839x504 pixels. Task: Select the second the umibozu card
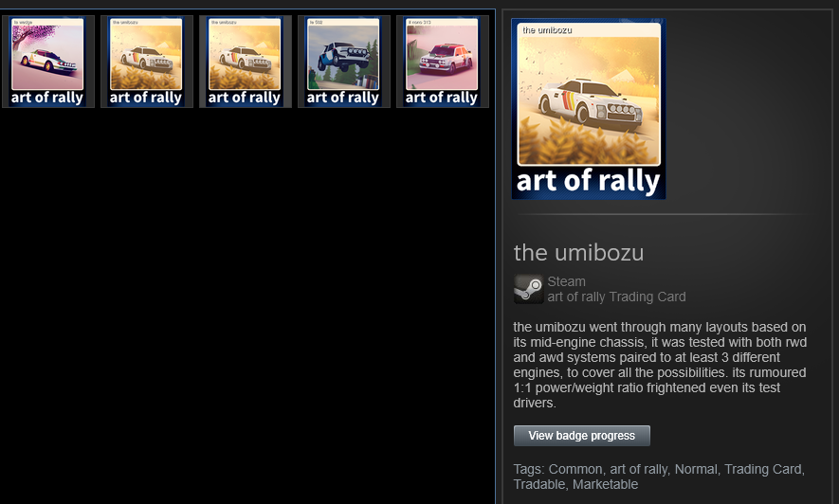click(245, 62)
